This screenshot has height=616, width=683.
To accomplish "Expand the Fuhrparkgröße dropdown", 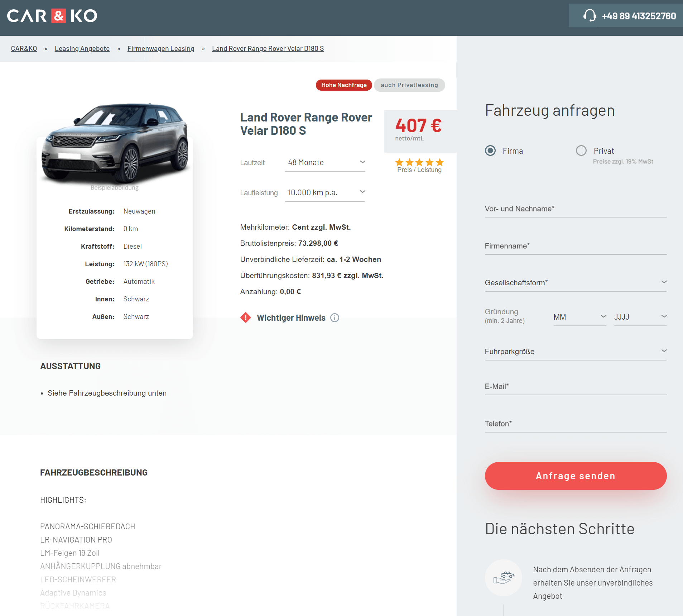I will (x=576, y=351).
